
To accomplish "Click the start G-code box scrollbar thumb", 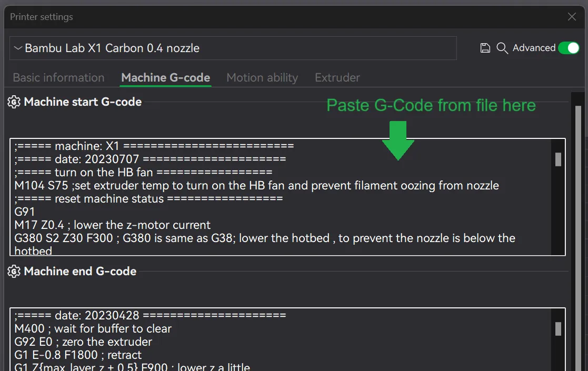I will (558, 159).
